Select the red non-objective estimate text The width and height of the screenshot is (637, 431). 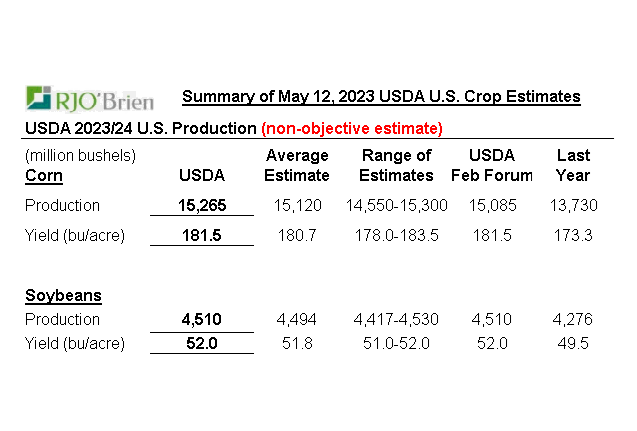[351, 129]
